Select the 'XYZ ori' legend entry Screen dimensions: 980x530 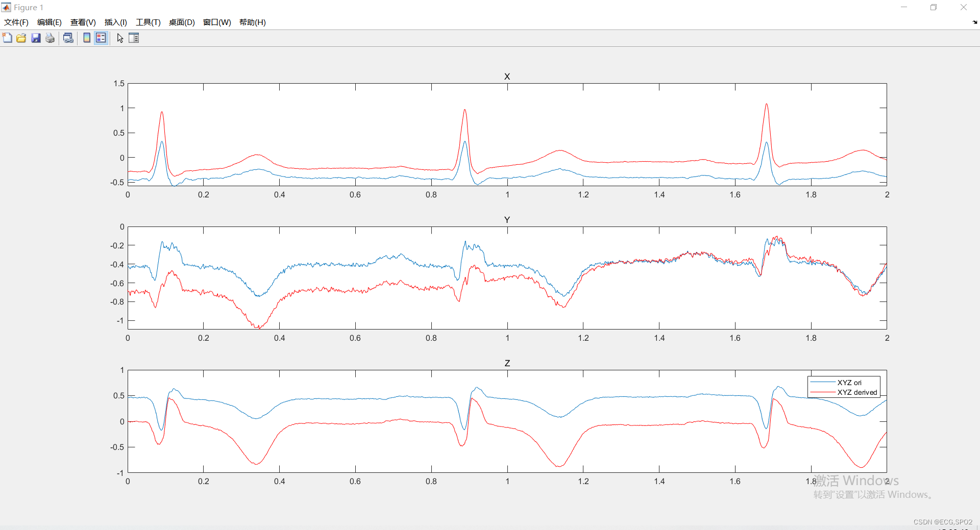849,383
